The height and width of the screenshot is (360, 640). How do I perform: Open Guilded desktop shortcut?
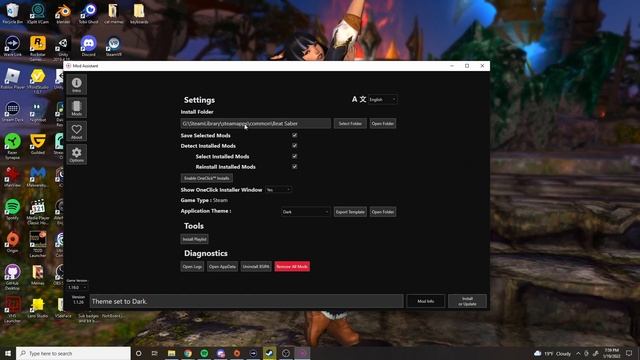pyautogui.click(x=38, y=144)
